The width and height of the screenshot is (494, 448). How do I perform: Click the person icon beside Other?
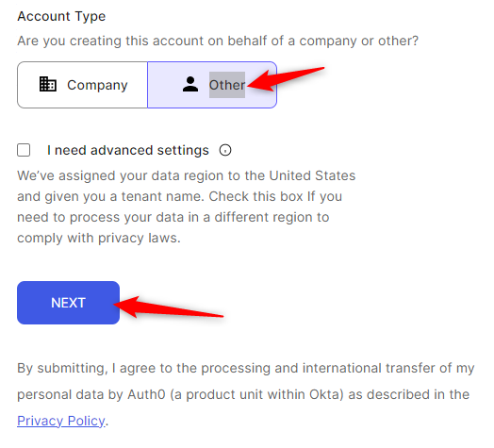click(x=190, y=84)
